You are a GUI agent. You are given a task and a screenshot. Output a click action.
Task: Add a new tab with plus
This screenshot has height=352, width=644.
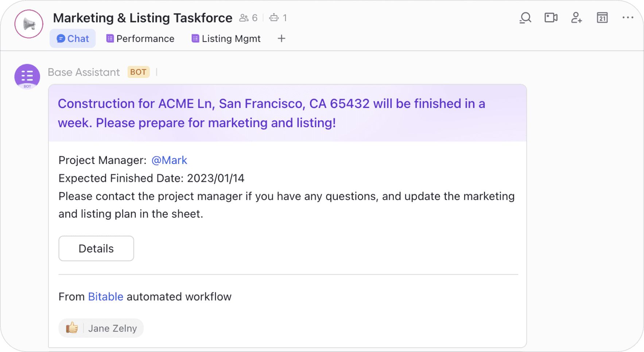(x=281, y=39)
